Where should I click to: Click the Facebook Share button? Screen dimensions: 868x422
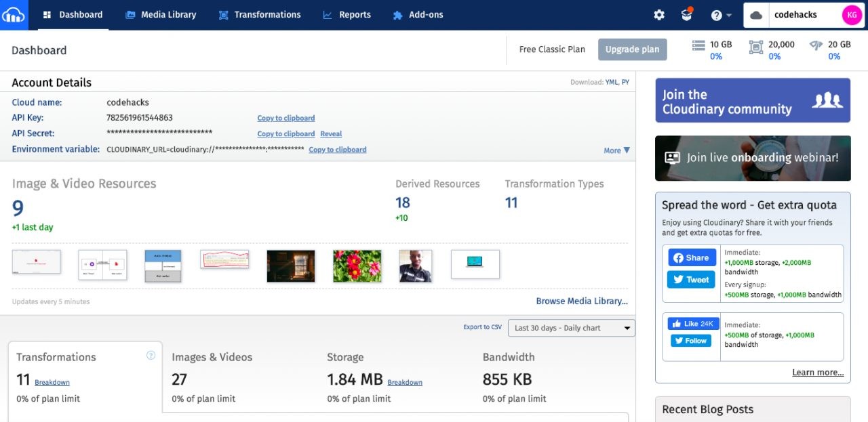coord(692,257)
